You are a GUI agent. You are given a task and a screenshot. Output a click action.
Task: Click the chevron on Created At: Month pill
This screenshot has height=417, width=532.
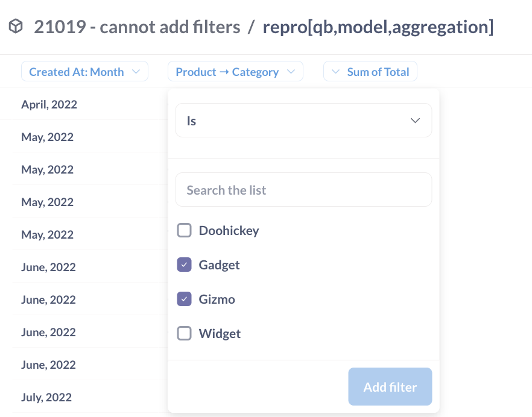(x=137, y=71)
